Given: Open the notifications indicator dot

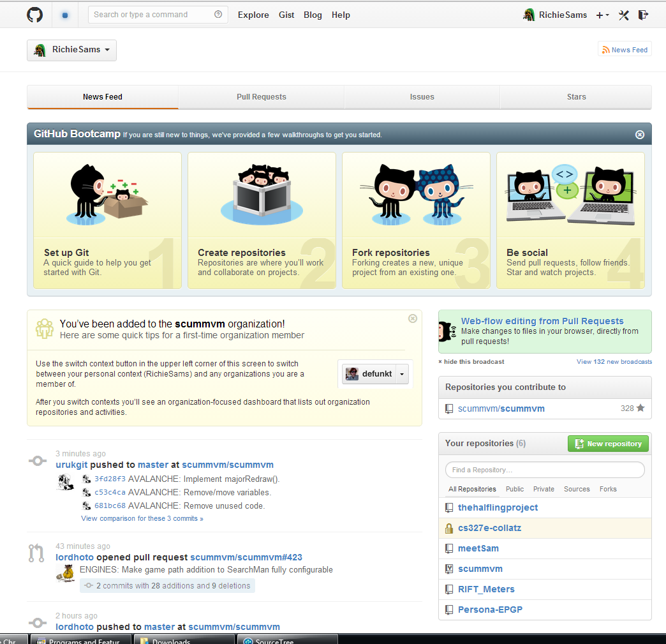Looking at the screenshot, I should pos(65,15).
